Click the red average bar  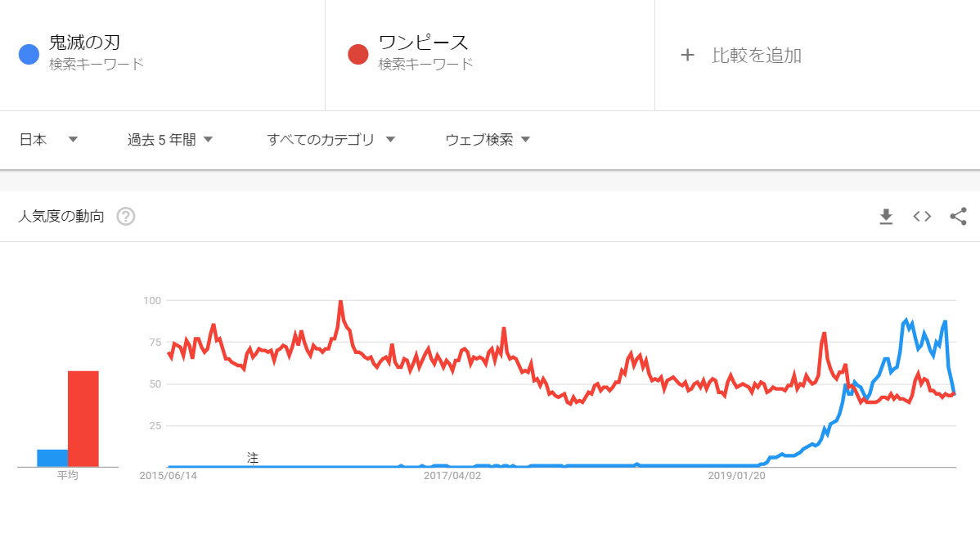[83, 419]
